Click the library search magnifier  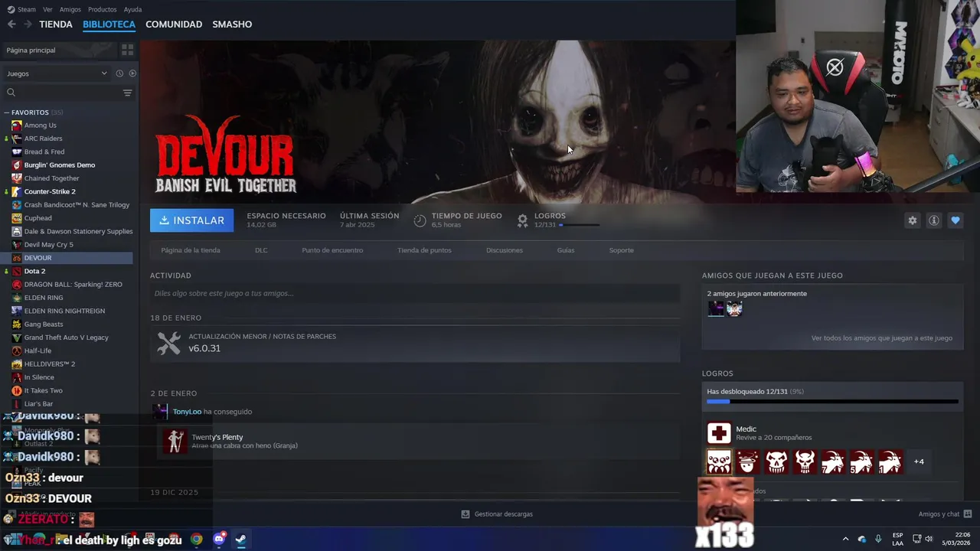pos(11,93)
